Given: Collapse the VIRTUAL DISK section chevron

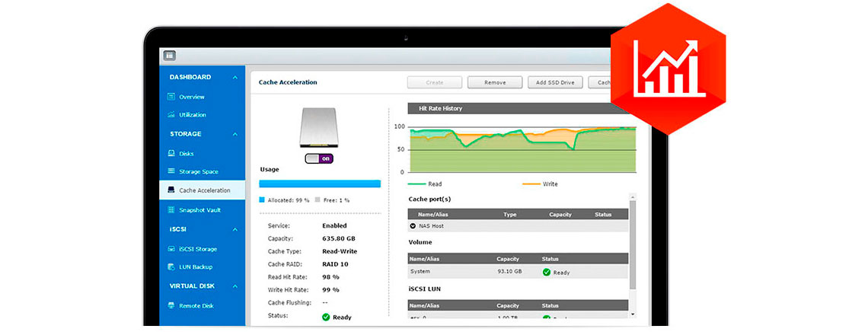Looking at the screenshot, I should tap(235, 286).
